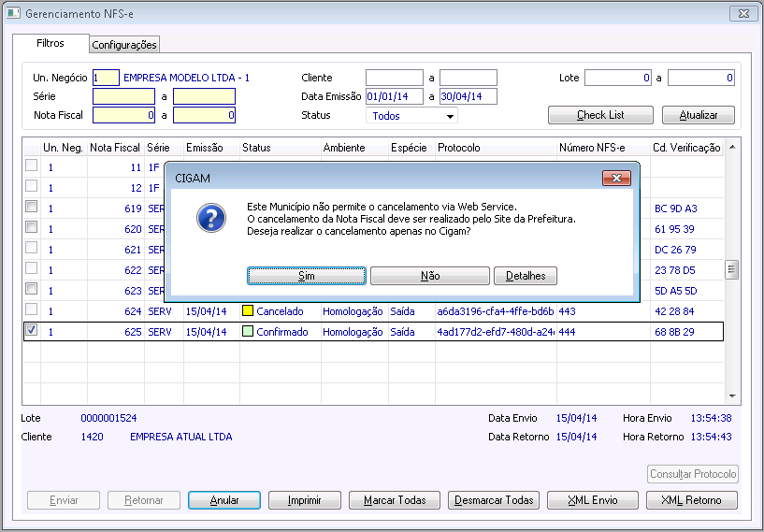Click the Cancelado status text in row 624
Image resolution: width=764 pixels, height=532 pixels.
[280, 311]
